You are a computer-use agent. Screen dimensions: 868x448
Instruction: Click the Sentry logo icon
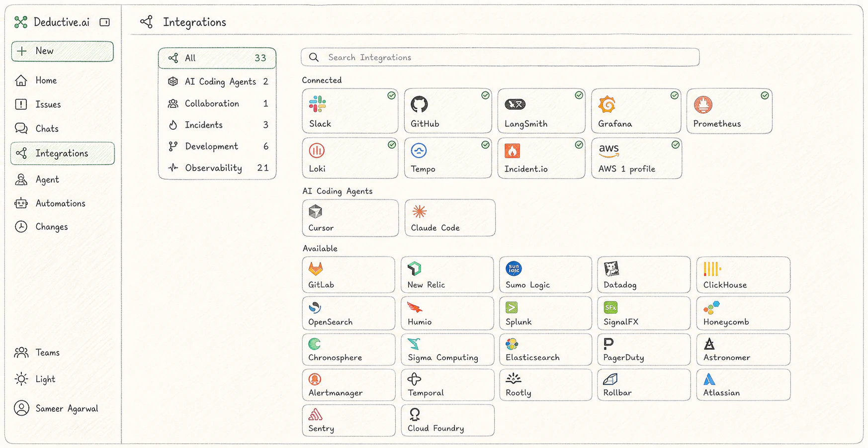(315, 414)
